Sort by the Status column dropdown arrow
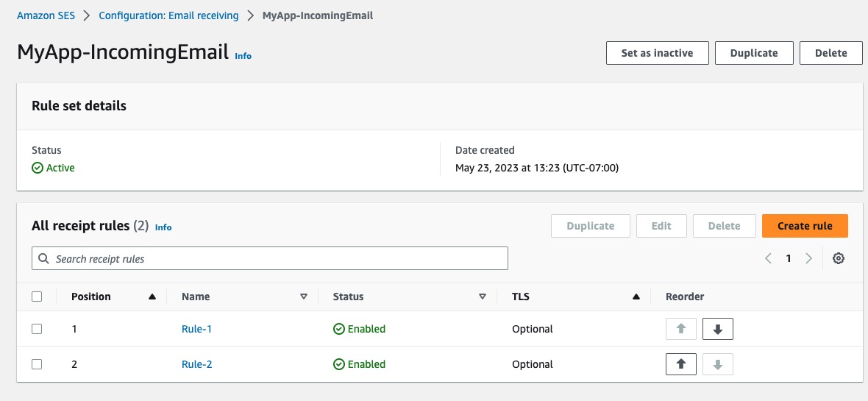Image resolution: width=868 pixels, height=401 pixels. coord(483,297)
